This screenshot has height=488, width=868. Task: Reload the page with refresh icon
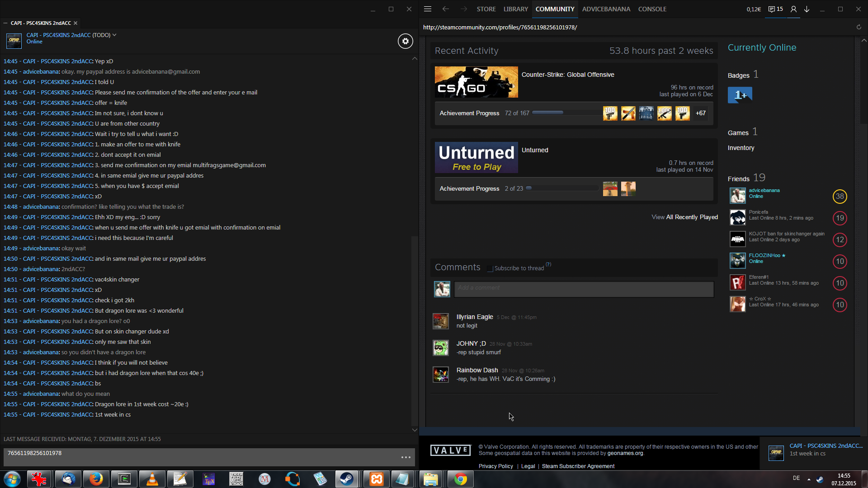point(859,27)
